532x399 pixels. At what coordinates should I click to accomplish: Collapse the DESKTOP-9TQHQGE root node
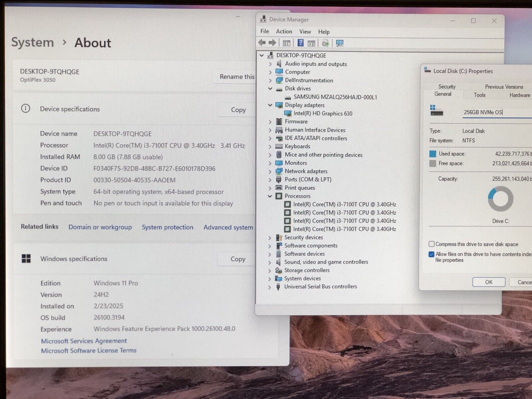pyautogui.click(x=262, y=56)
